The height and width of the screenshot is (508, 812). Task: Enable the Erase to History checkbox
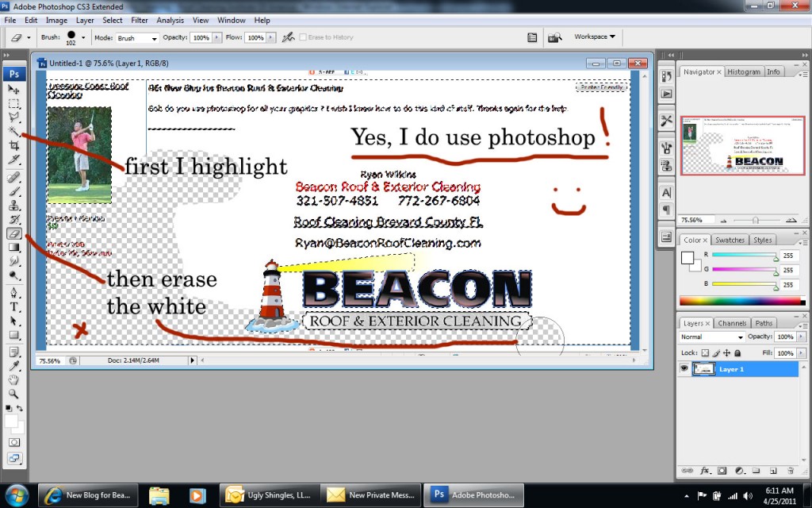coord(303,37)
